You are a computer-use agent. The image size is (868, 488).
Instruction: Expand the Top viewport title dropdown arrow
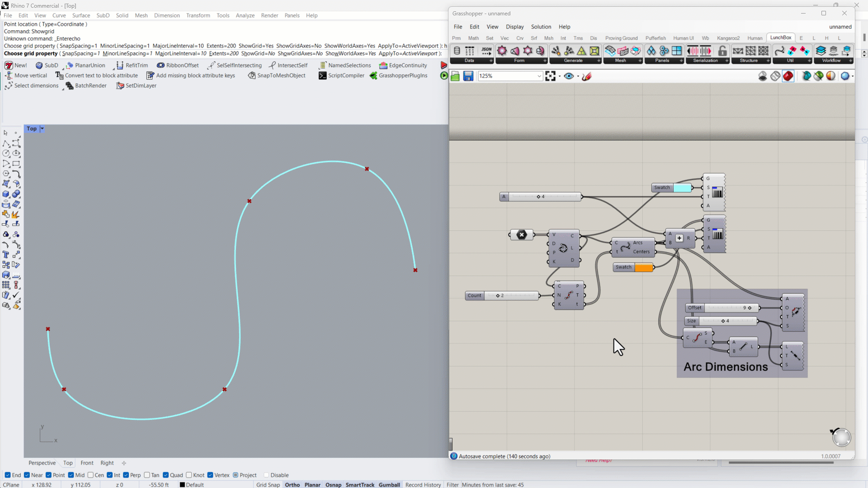pos(42,129)
